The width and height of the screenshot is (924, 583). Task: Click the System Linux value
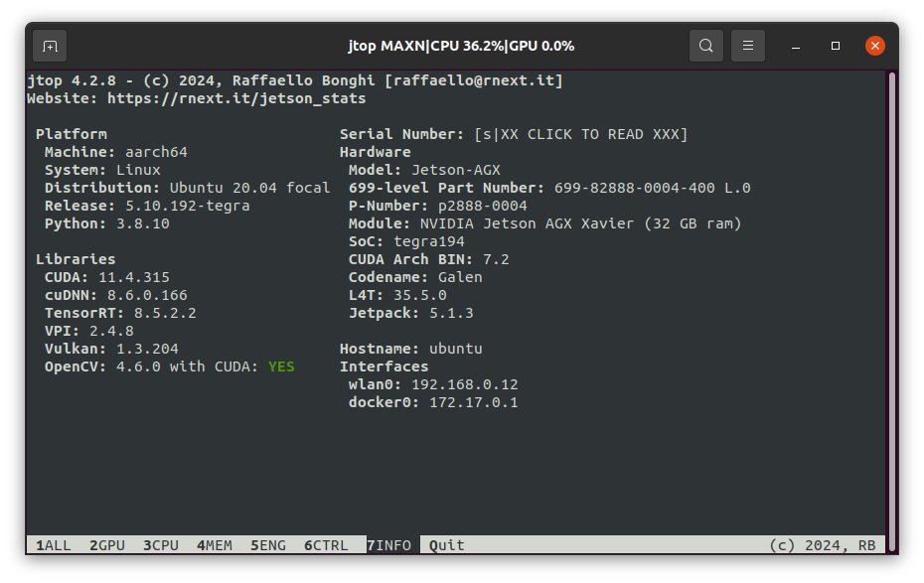click(138, 170)
